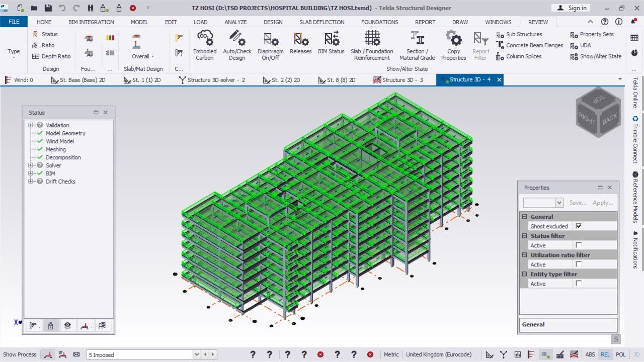Image resolution: width=644 pixels, height=362 pixels.
Task: Switch to the HOME ribbon tab
Action: click(x=44, y=22)
